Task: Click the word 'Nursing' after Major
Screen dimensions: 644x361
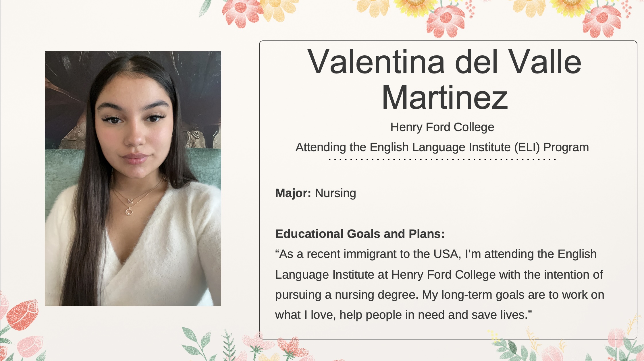Action: [336, 193]
